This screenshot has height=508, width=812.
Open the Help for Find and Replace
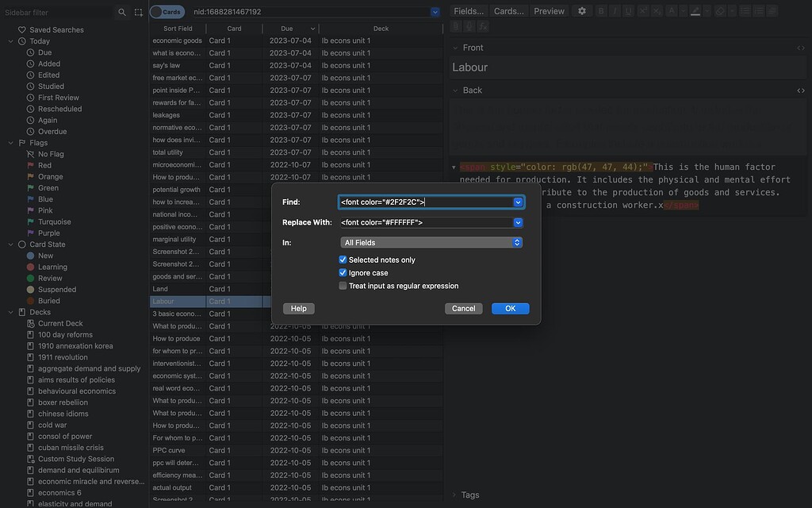pos(299,308)
